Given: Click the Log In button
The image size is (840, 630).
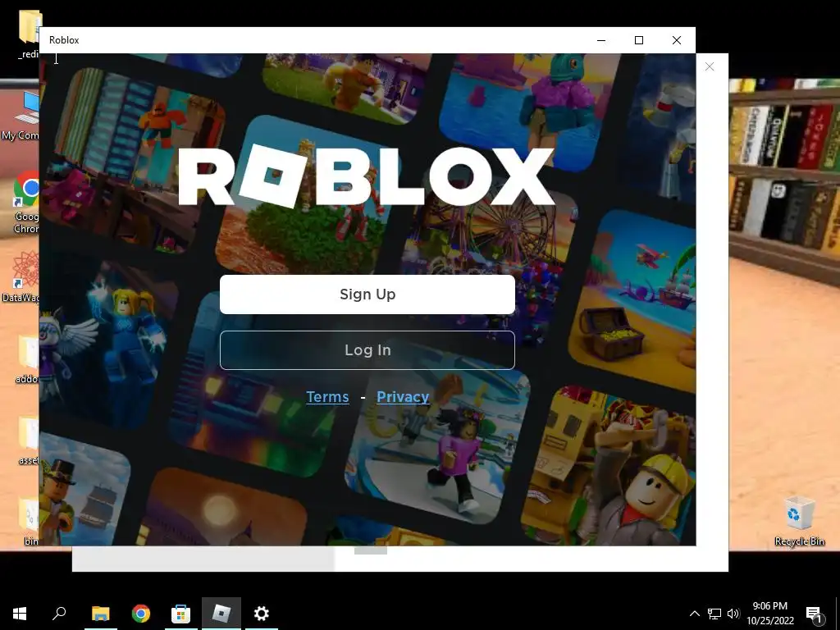Looking at the screenshot, I should pyautogui.click(x=367, y=349).
